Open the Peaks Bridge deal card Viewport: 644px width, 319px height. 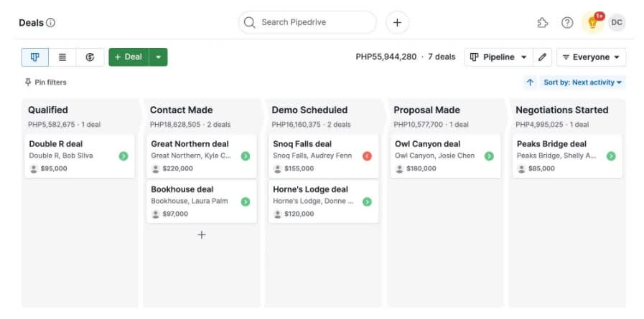tap(567, 156)
